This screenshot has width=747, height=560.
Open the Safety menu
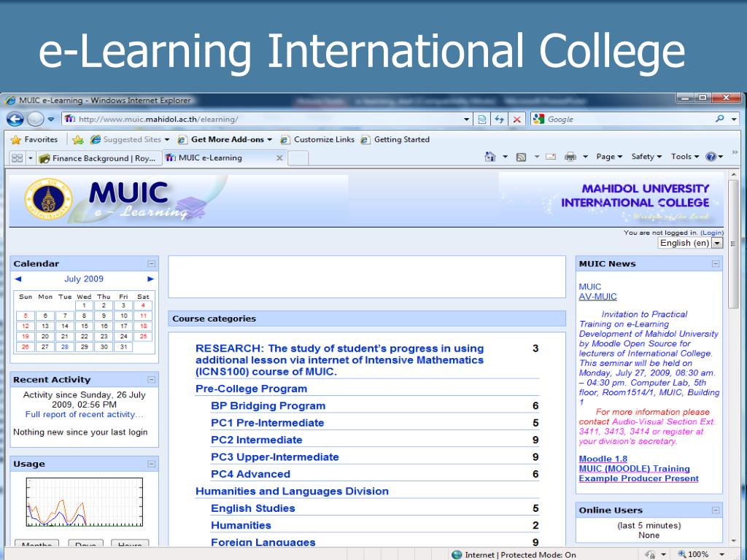pos(646,157)
